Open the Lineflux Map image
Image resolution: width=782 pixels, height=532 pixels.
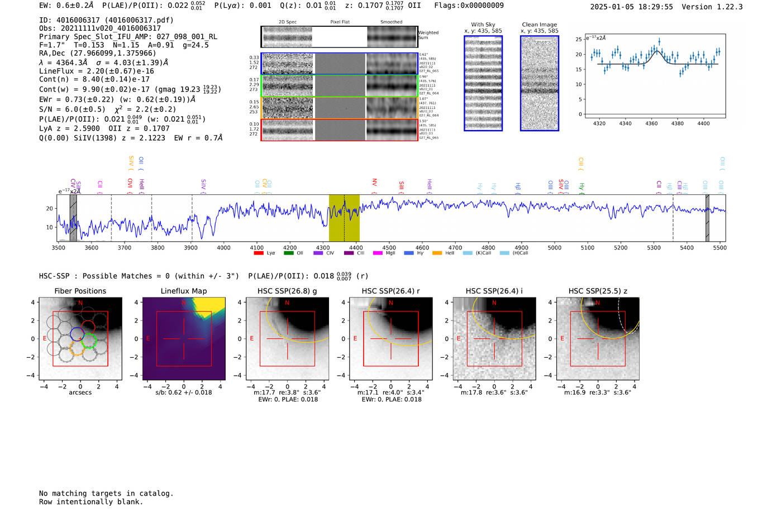coord(184,339)
